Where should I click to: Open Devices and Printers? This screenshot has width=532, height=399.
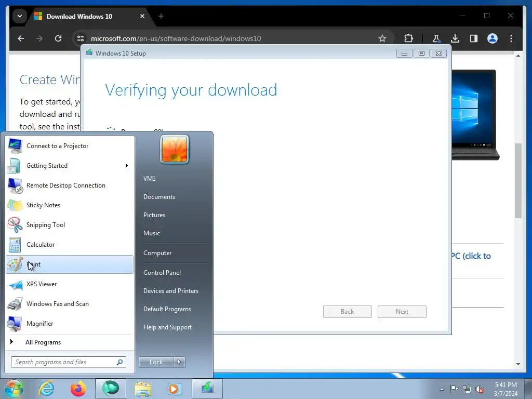coord(170,291)
